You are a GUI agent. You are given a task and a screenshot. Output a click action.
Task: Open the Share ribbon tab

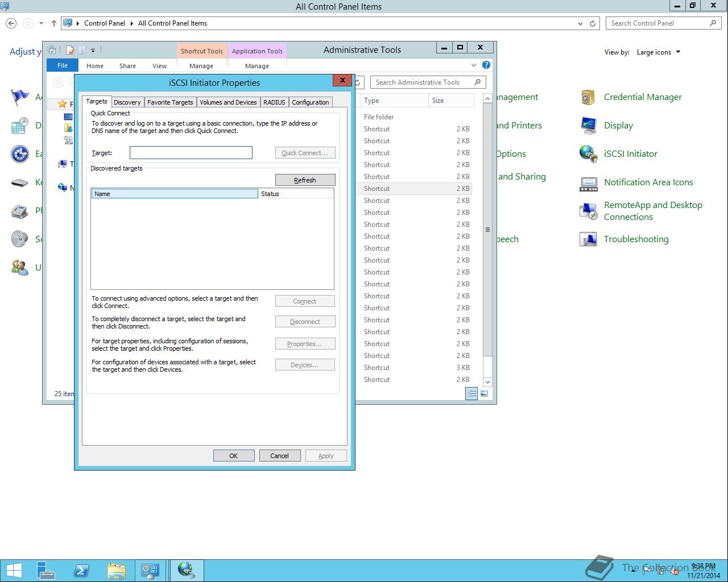[x=127, y=66]
